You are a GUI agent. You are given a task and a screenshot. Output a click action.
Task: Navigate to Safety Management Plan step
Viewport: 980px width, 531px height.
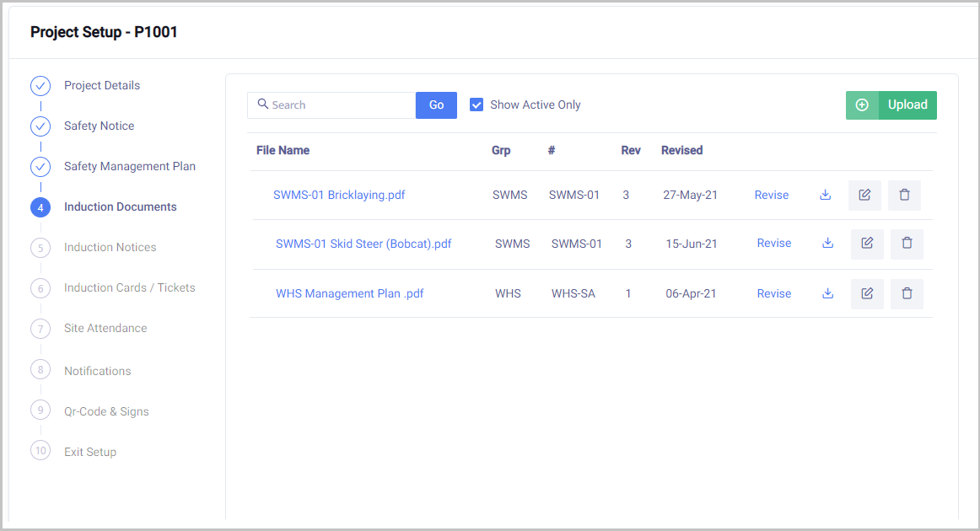pos(129,166)
